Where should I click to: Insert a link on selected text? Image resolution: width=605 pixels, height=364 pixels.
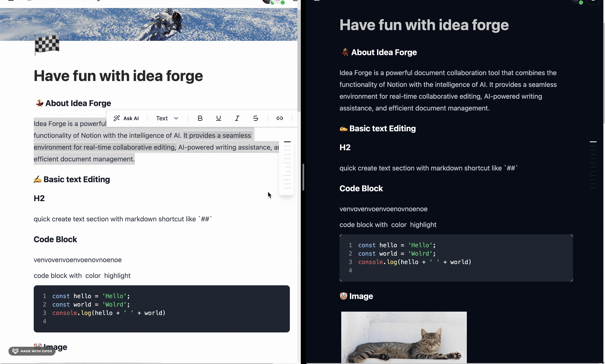[x=279, y=118]
